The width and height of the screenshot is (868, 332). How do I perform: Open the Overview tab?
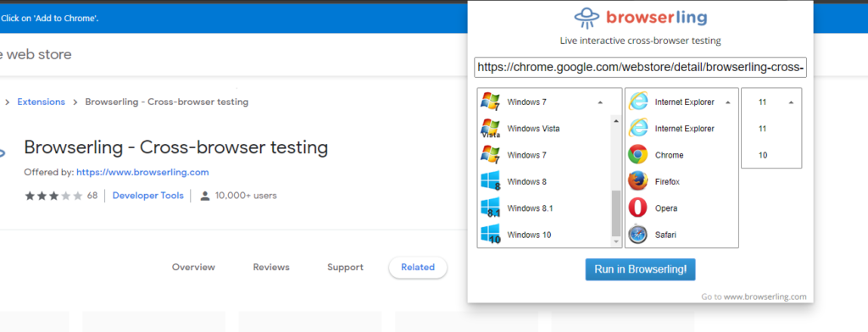(193, 268)
